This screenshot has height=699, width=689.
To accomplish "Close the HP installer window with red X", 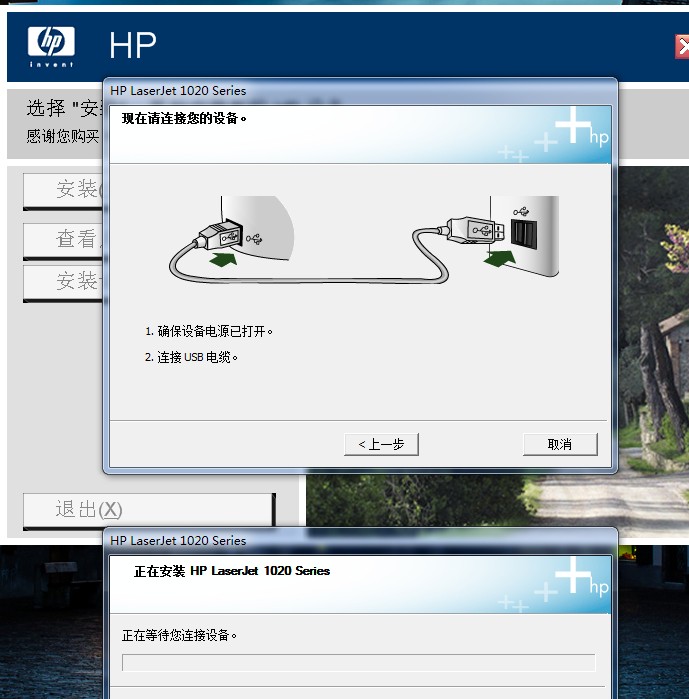I will click(x=682, y=46).
